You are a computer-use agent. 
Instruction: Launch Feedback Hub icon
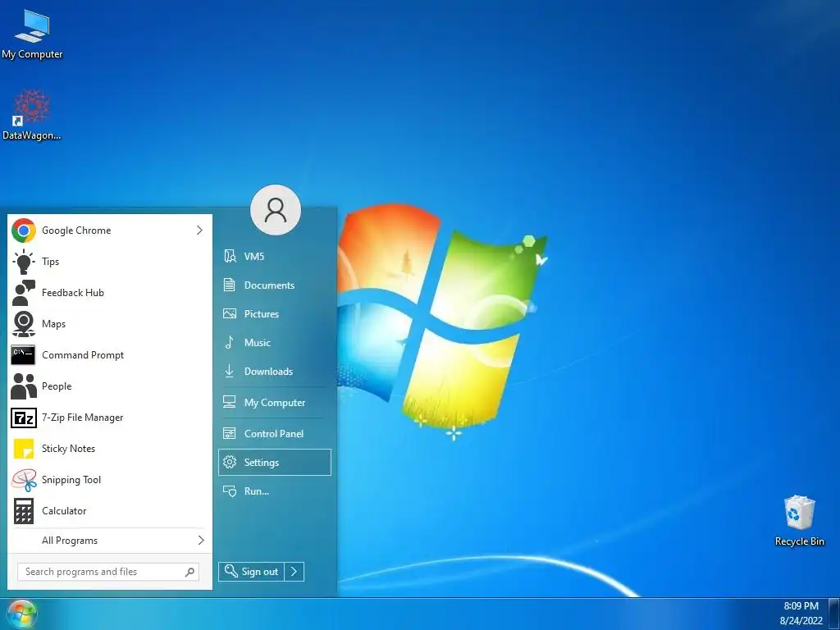[x=24, y=293]
